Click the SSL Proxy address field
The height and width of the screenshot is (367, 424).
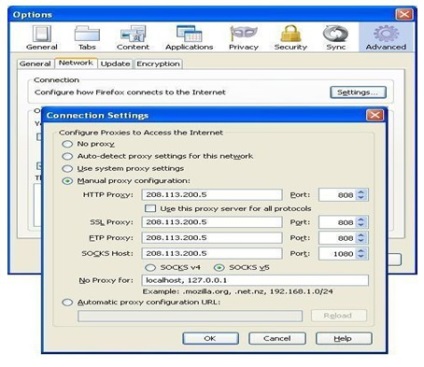point(212,222)
